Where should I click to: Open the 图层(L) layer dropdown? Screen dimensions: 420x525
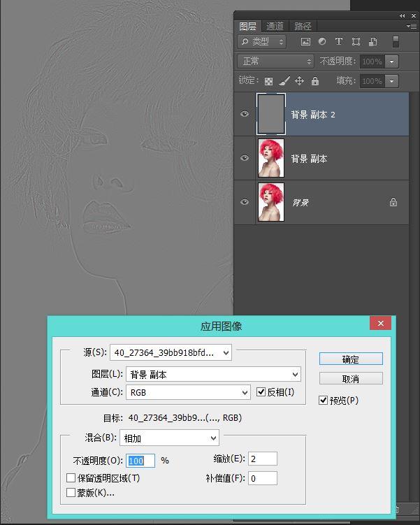213,374
